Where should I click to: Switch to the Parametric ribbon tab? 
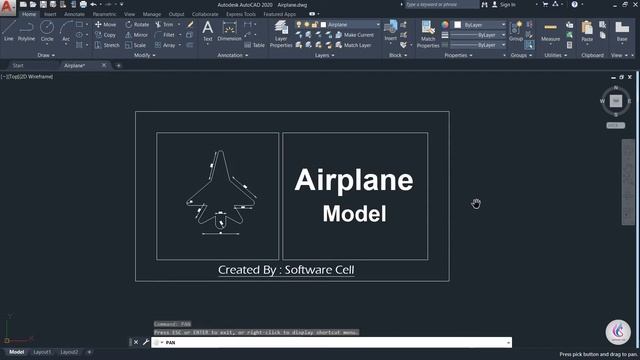click(104, 14)
